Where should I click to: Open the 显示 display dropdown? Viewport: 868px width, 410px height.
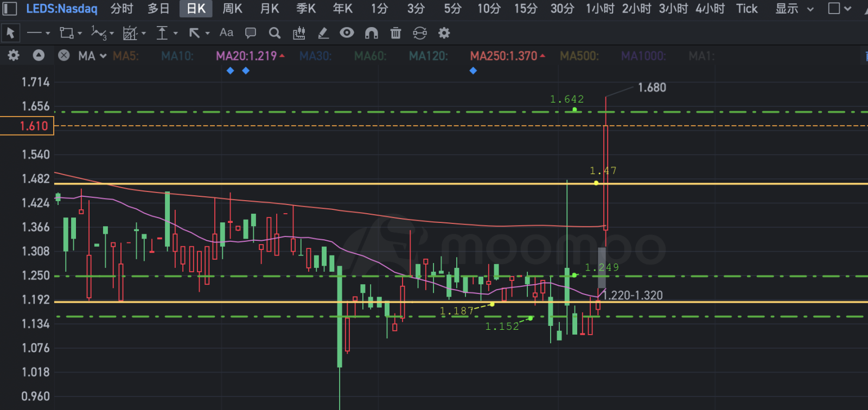794,9
